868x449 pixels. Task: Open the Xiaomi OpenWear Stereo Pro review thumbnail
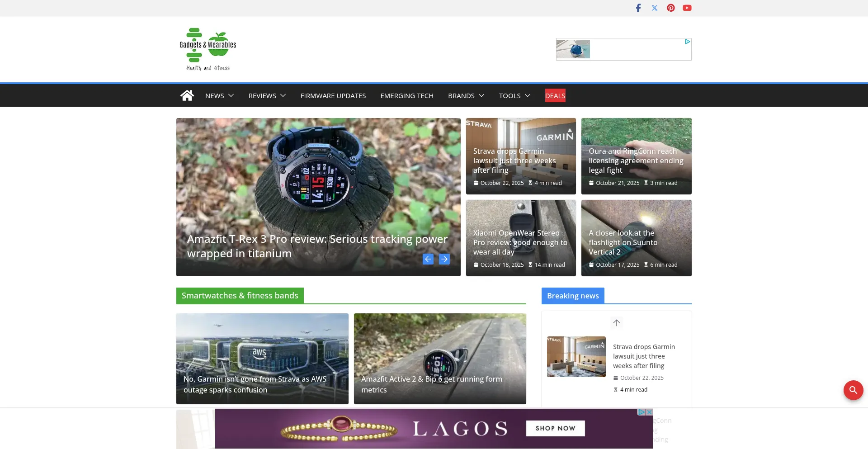(520, 237)
